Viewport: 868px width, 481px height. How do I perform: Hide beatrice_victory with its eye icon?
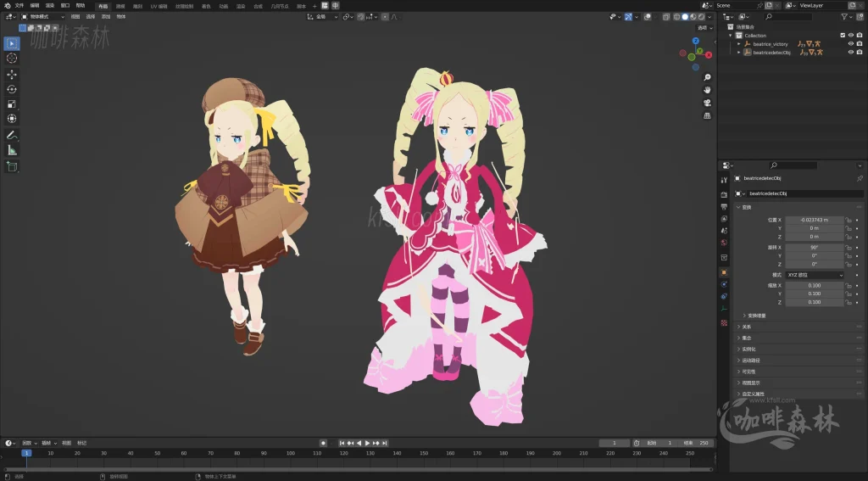coord(851,44)
